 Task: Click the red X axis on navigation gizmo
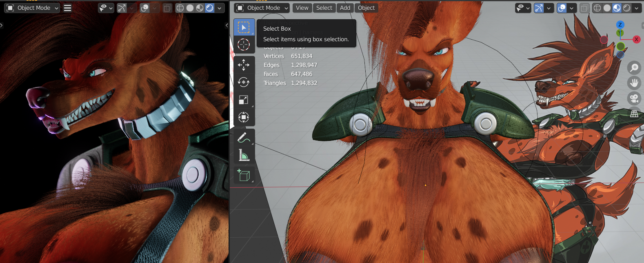pos(636,39)
